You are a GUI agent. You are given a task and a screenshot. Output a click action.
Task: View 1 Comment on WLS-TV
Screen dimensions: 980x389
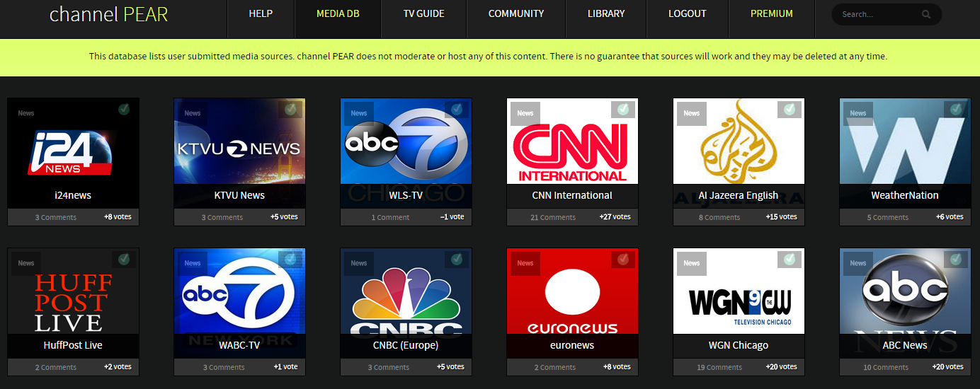click(390, 217)
